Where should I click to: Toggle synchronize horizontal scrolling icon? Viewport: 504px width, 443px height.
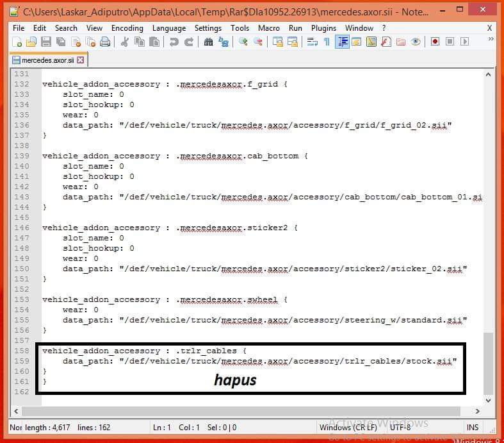pos(293,42)
